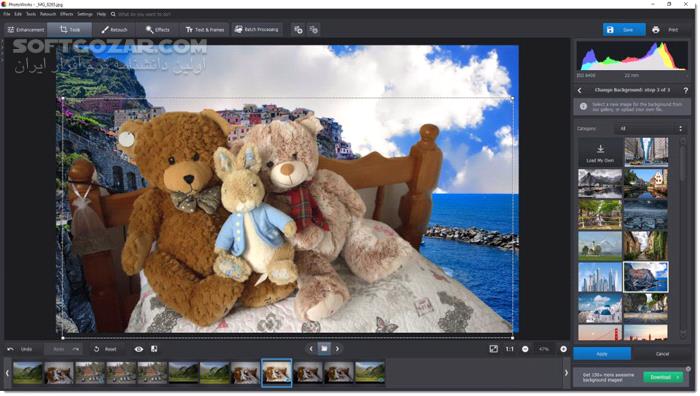Open the Retouch menu in menu bar
The height and width of the screenshot is (396, 700).
48,14
